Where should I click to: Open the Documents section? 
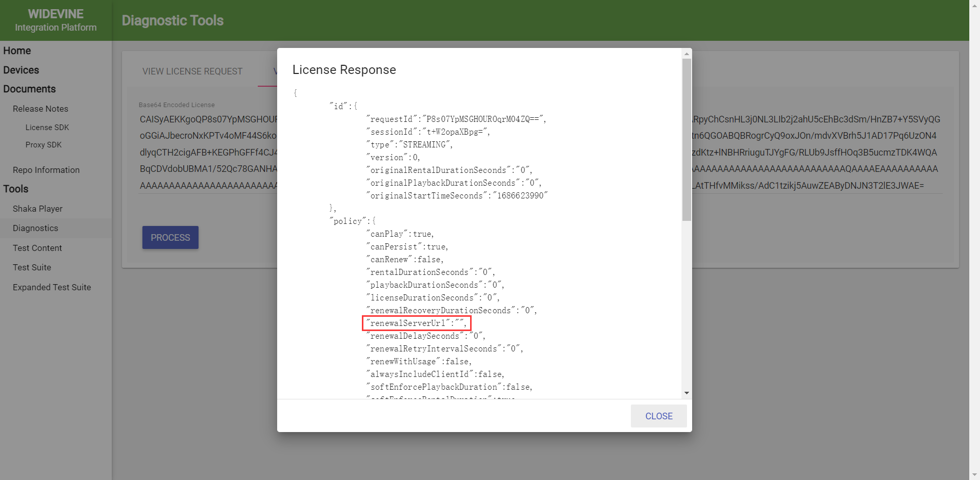click(29, 89)
